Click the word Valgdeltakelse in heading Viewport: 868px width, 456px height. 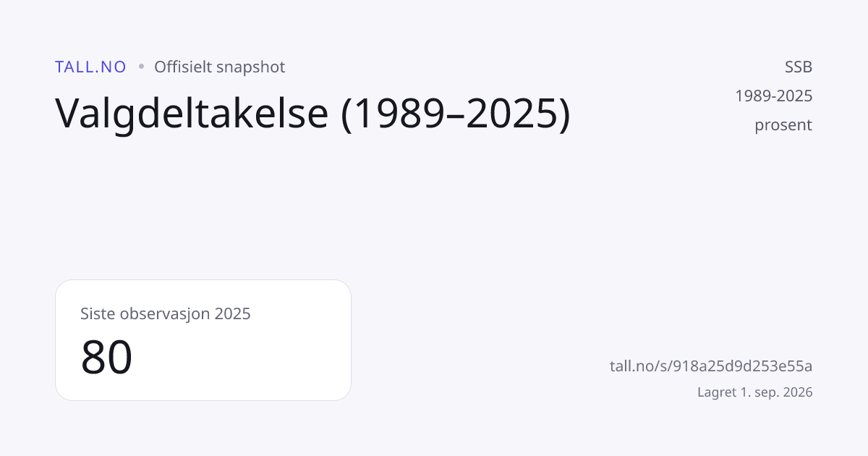click(192, 114)
